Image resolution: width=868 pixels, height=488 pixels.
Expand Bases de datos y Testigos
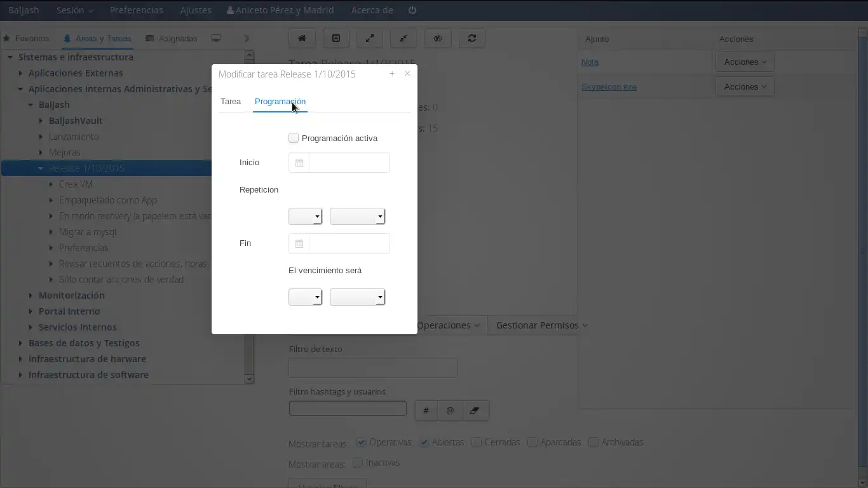click(x=20, y=343)
